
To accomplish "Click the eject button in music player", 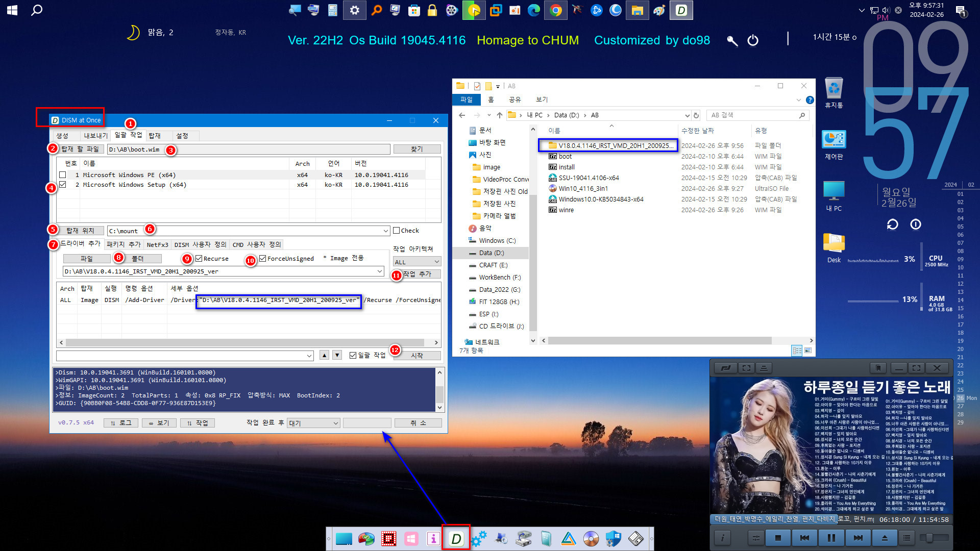I will 885,538.
